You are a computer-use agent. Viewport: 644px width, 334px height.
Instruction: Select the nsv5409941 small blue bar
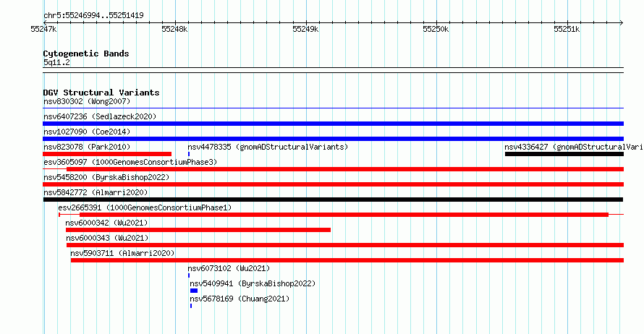pos(194,291)
